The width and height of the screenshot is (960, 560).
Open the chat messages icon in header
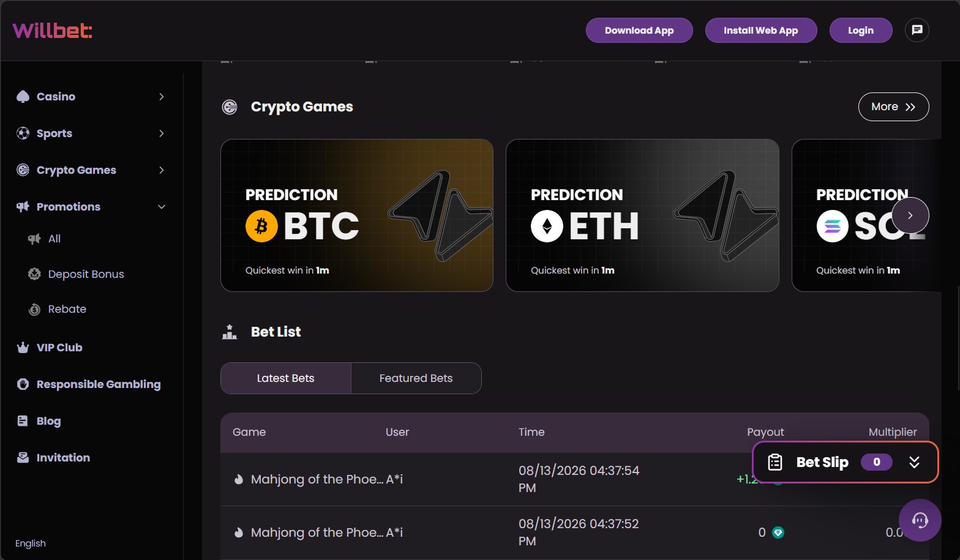tap(917, 30)
